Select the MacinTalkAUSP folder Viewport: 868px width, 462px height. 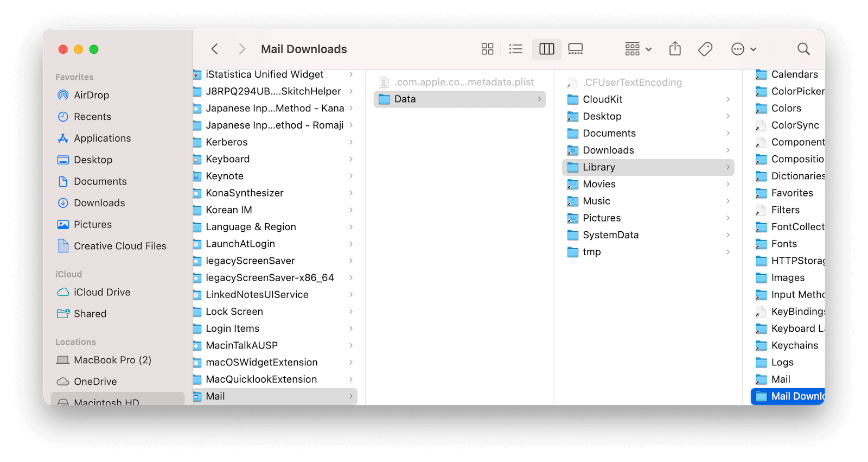pyautogui.click(x=275, y=345)
